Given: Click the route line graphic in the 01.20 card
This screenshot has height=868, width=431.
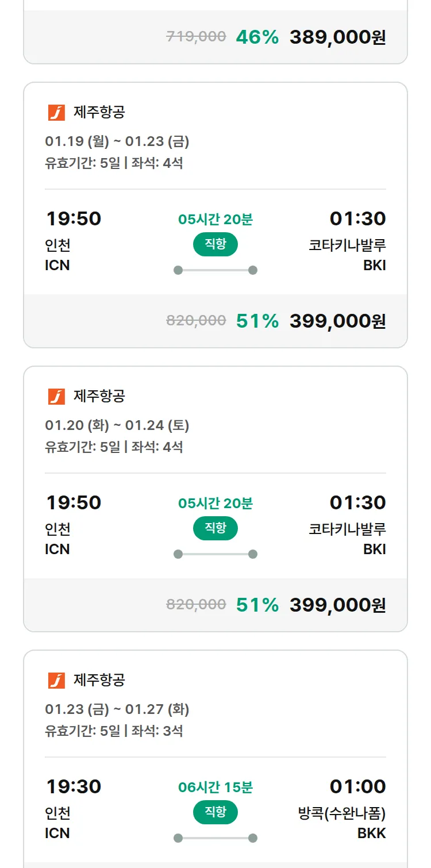Looking at the screenshot, I should point(215,554).
